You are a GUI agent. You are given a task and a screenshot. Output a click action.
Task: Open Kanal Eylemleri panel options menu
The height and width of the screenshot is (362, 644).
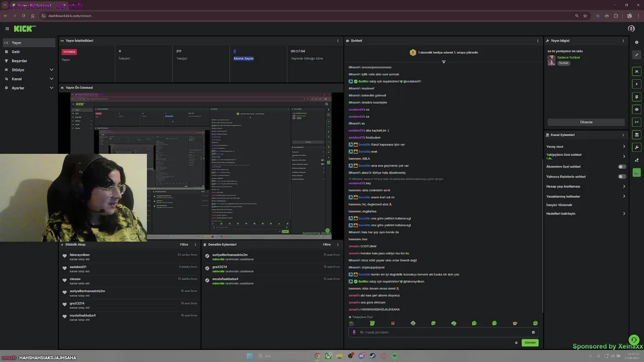point(623,135)
